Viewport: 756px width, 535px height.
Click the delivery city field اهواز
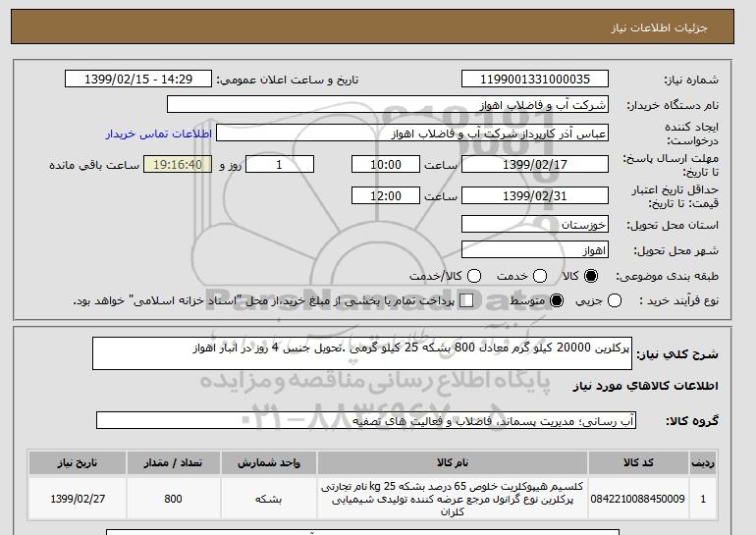point(535,250)
